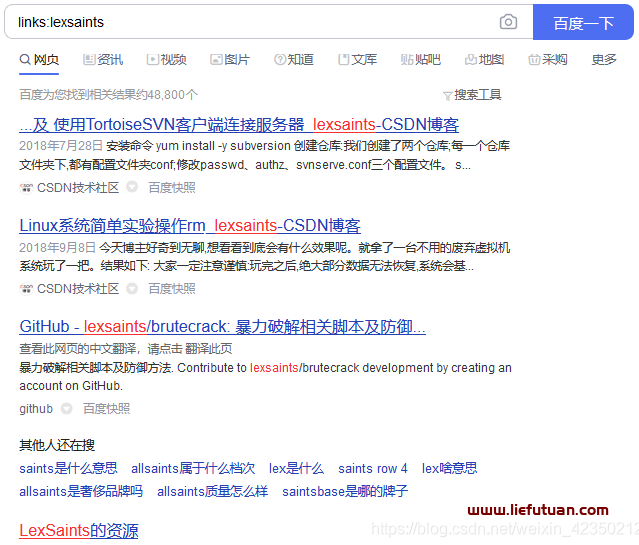
Task: Click the camera image search icon
Action: [x=508, y=22]
